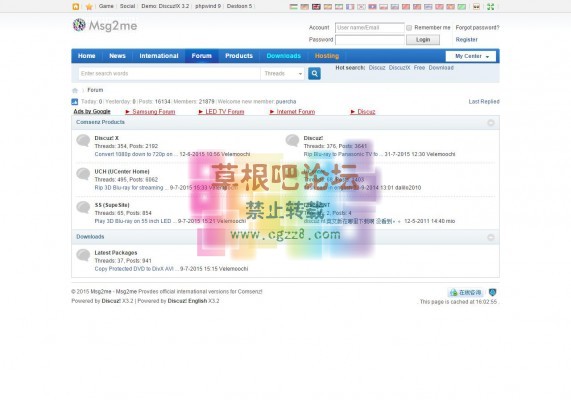Click the Comsenz Products category heading

[x=100, y=122]
